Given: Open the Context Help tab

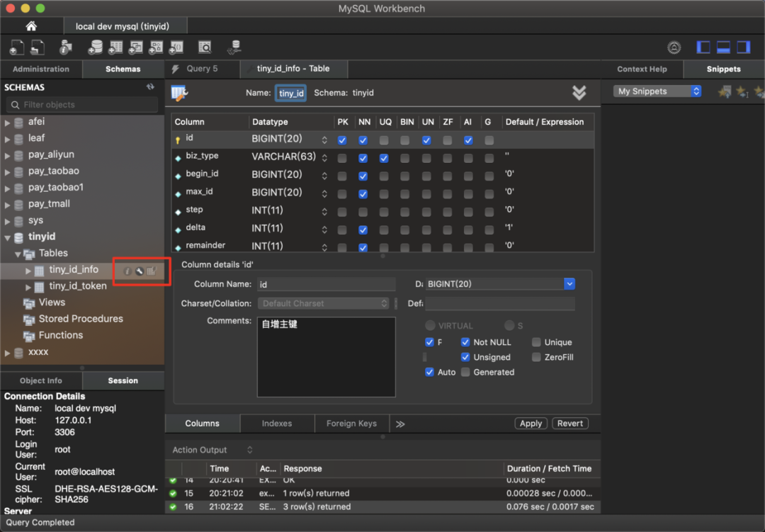Looking at the screenshot, I should point(642,69).
